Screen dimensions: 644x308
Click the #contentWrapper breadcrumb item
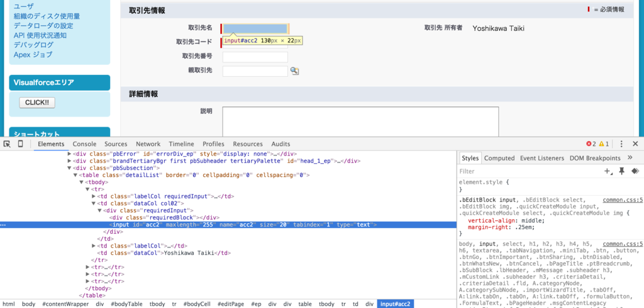click(65, 304)
